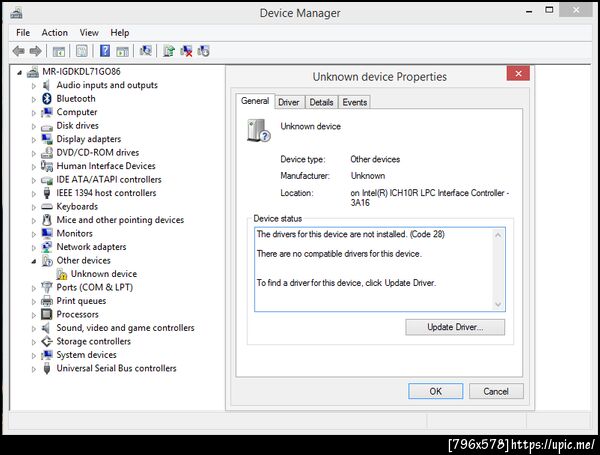Collapse the Other devices category
Viewport: 600px width, 455px height.
pyautogui.click(x=34, y=261)
